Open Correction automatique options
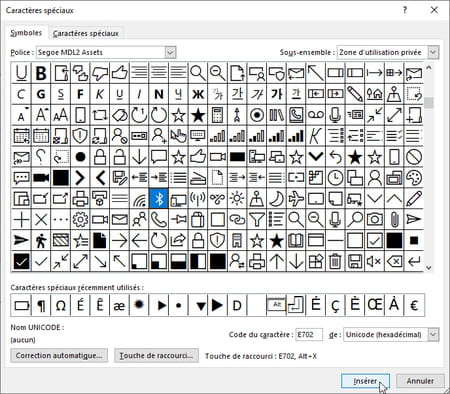 (x=59, y=356)
